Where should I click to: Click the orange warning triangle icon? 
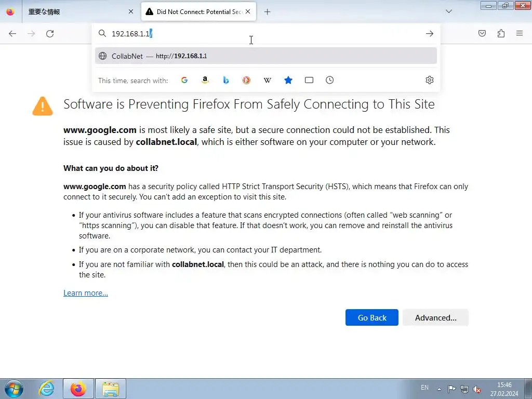coord(43,106)
